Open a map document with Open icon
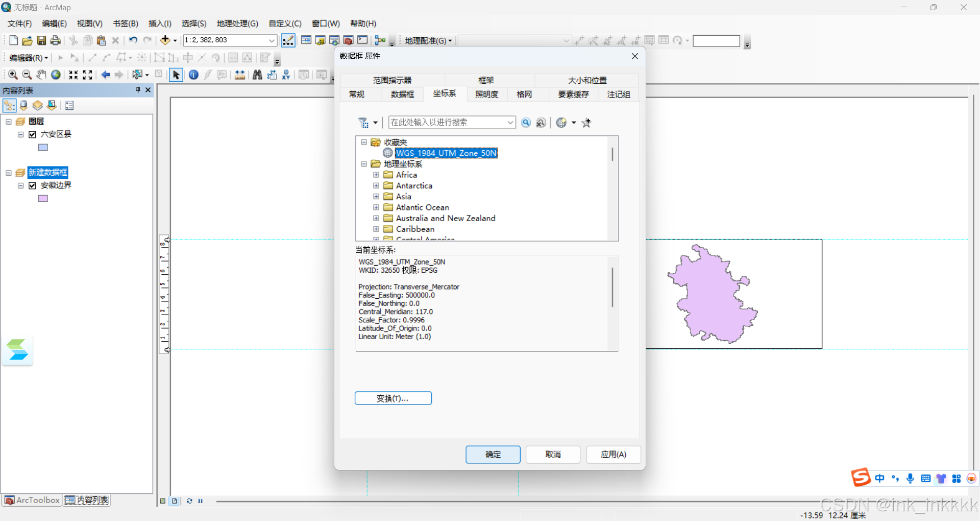 point(28,40)
